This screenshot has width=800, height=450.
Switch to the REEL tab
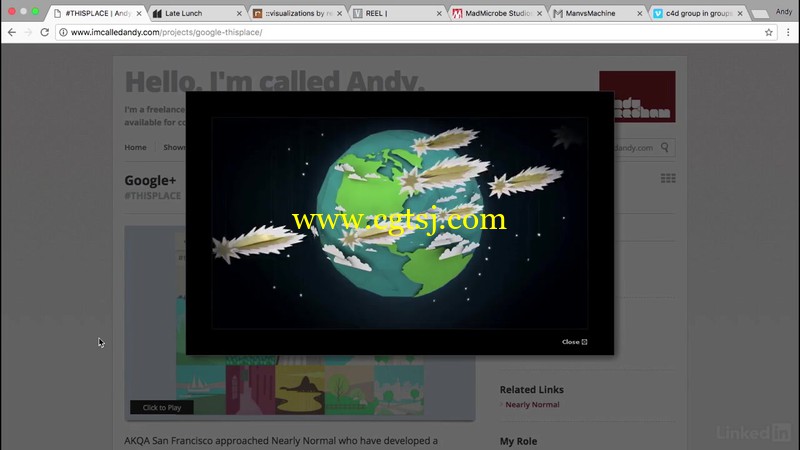point(397,13)
